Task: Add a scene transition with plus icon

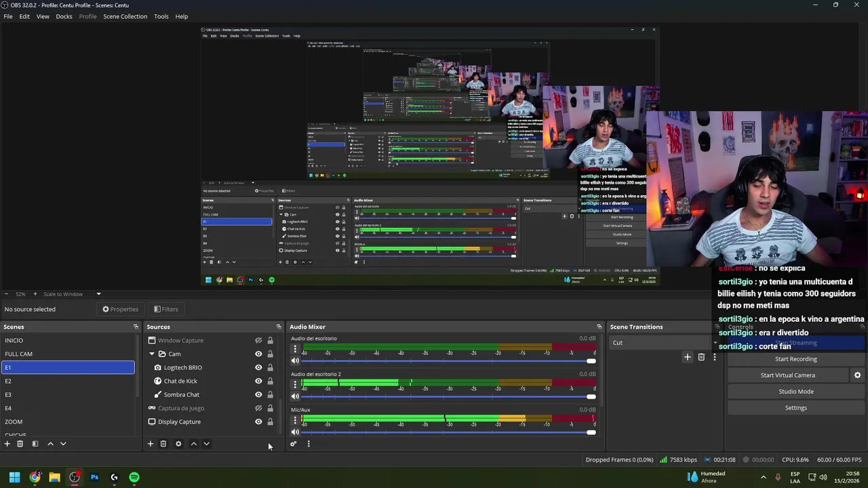Action: (x=687, y=357)
